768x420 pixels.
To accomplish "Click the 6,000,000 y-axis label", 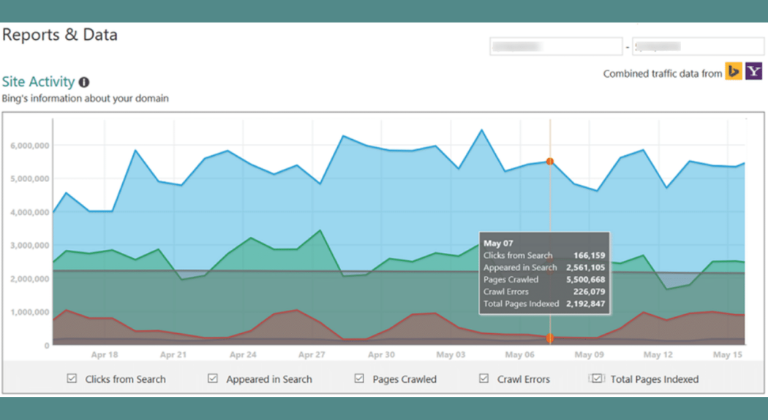I will pos(29,145).
